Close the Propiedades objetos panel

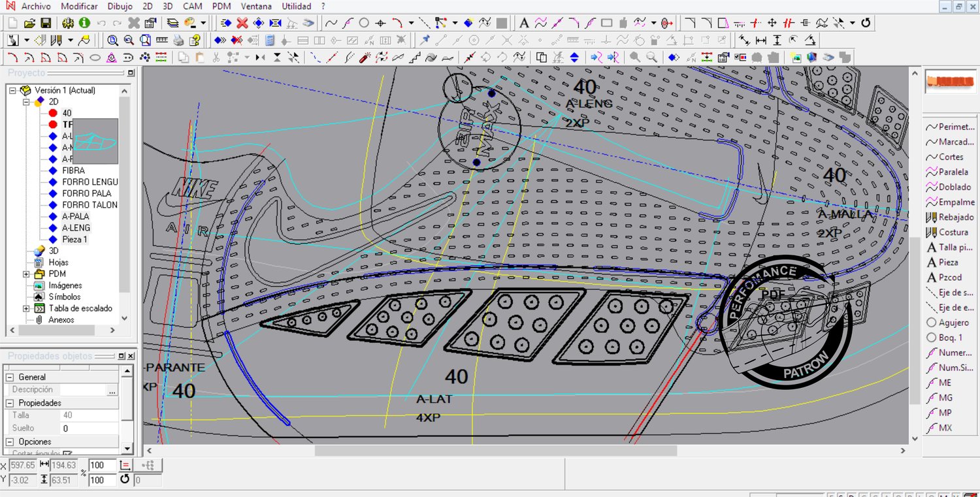click(x=131, y=356)
